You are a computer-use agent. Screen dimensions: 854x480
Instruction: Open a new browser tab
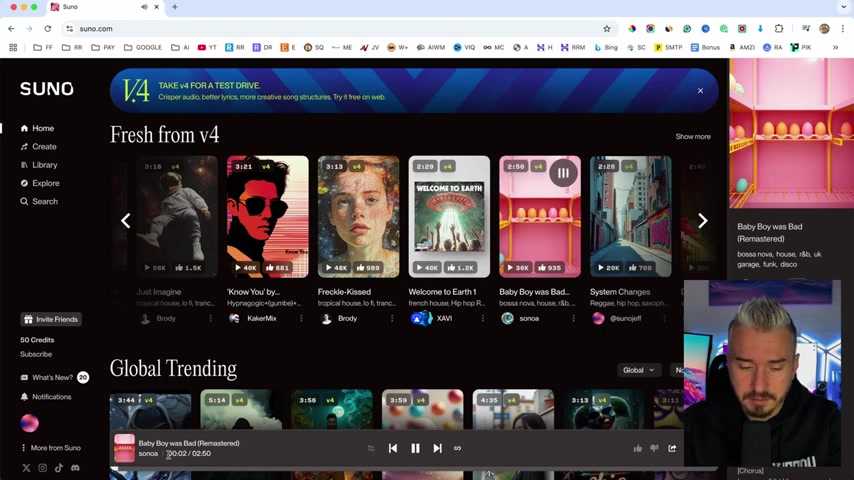[x=175, y=7]
